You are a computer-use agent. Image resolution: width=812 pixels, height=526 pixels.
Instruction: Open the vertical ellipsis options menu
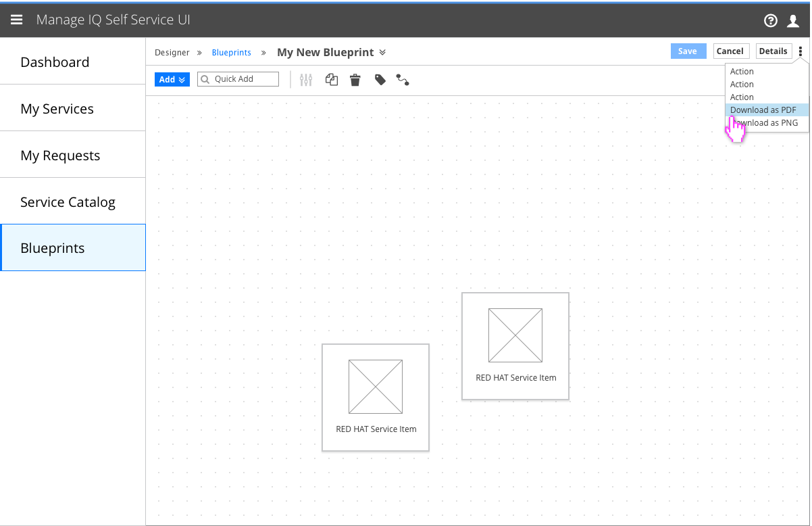click(801, 51)
